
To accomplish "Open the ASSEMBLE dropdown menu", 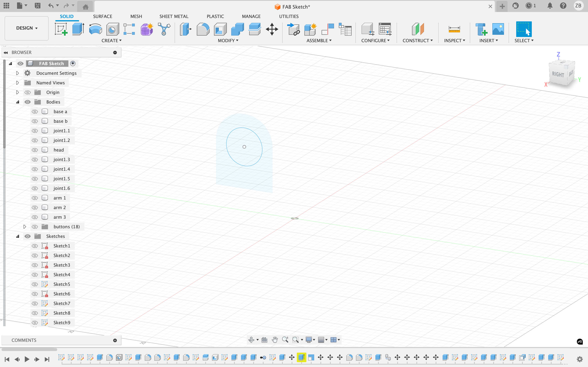I will click(319, 41).
